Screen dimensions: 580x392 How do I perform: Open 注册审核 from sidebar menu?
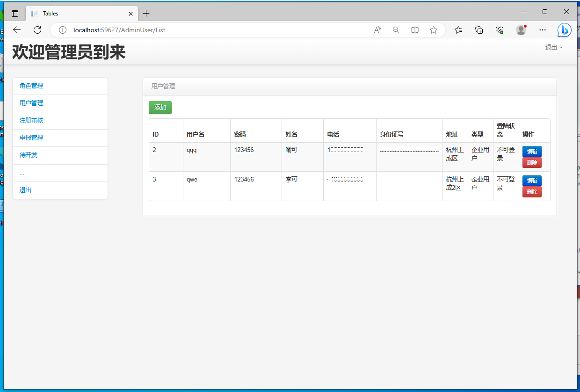31,120
